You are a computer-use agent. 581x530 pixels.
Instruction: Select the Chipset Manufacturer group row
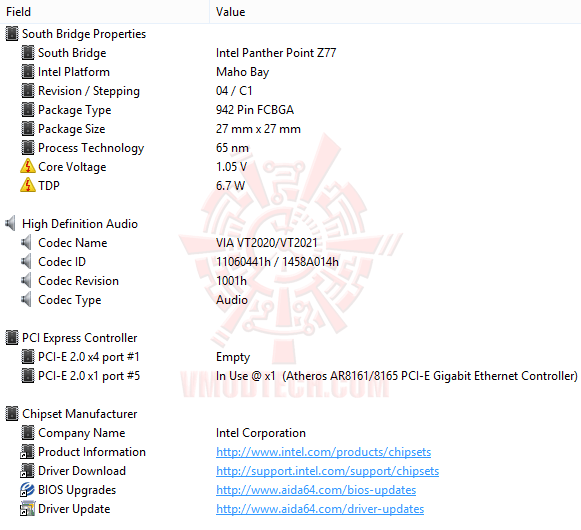pyautogui.click(x=80, y=414)
